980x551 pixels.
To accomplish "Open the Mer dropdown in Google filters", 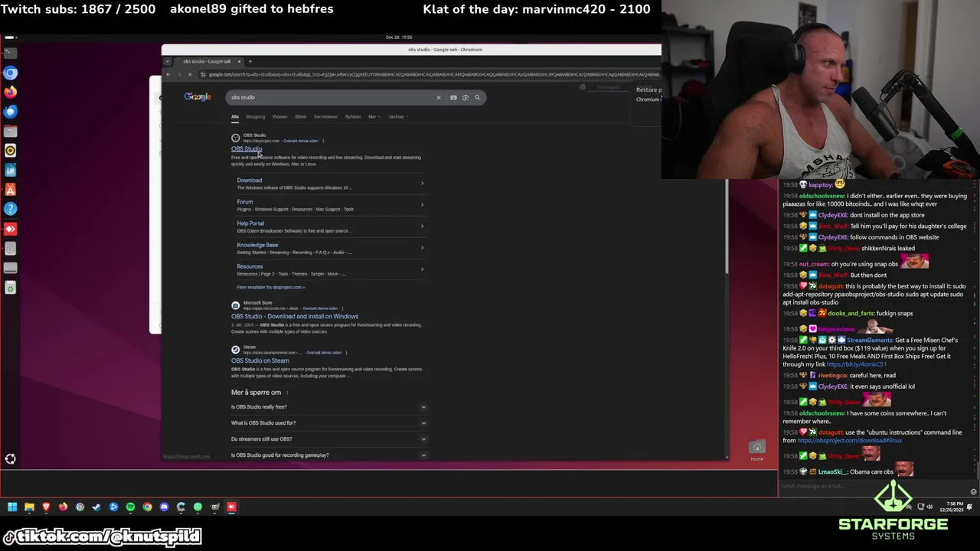I will tap(374, 117).
